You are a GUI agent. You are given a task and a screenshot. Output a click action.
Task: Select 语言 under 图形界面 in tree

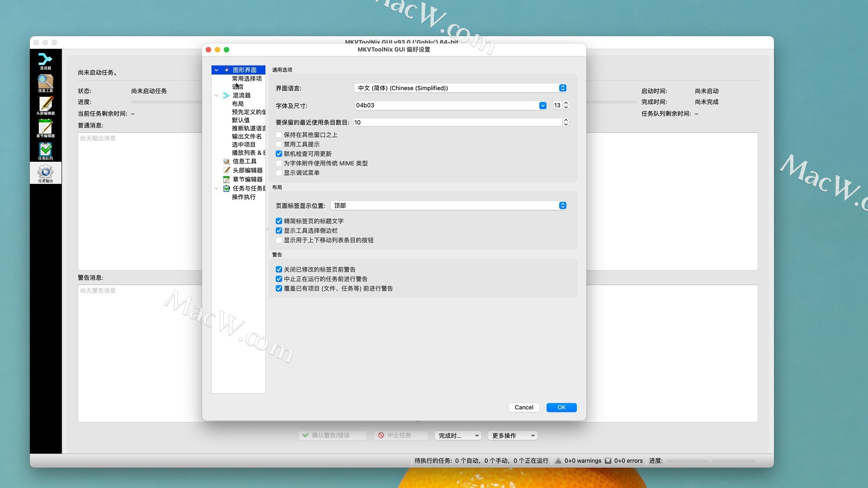coord(238,87)
